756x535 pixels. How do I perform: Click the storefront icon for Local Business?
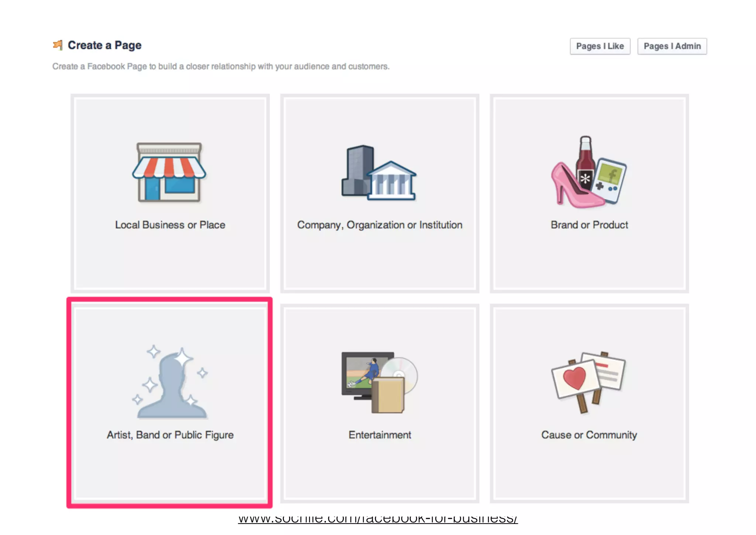[169, 173]
